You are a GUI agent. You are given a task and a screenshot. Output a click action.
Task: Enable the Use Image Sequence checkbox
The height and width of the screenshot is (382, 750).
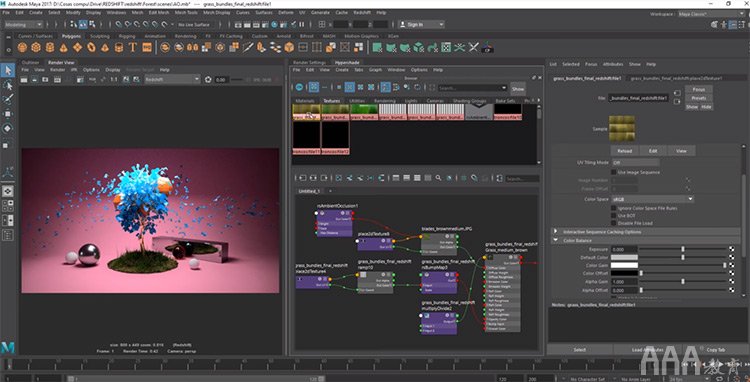pyautogui.click(x=614, y=172)
